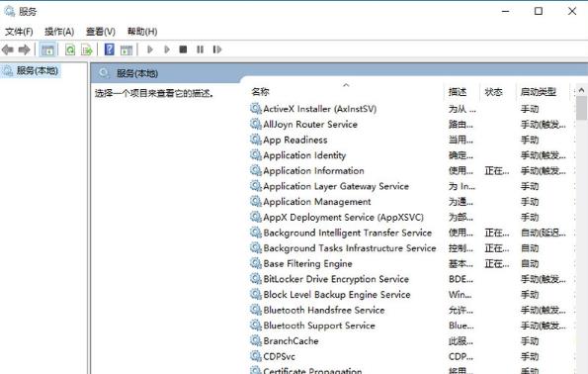The image size is (588, 374).
Task: Select ActiveX Installer (AxInstSV) service
Action: click(x=320, y=109)
